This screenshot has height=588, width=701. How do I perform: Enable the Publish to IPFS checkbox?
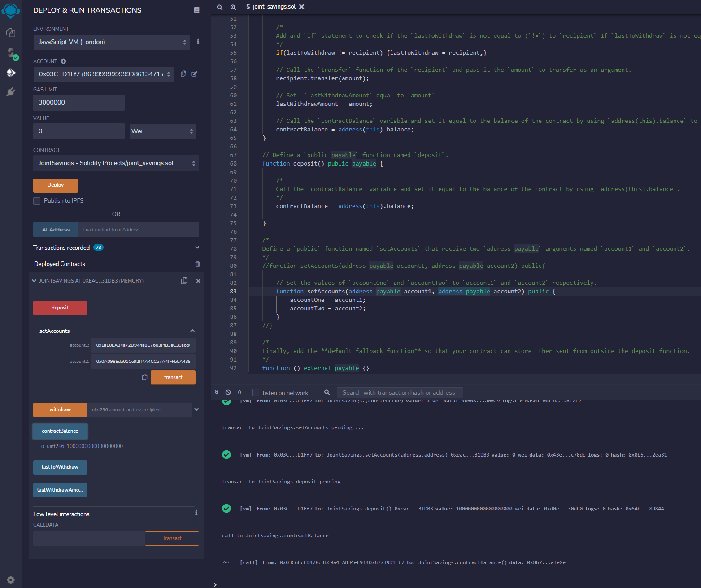coord(37,200)
